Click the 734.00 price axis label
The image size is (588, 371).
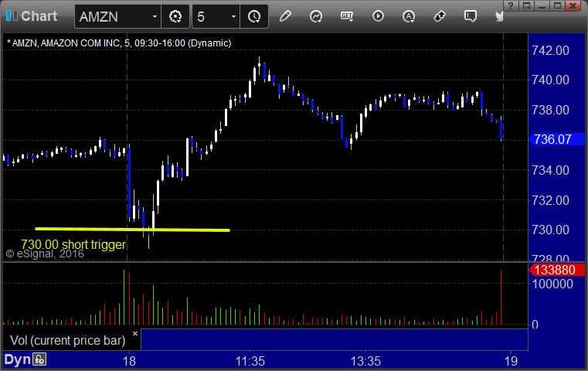click(x=550, y=170)
